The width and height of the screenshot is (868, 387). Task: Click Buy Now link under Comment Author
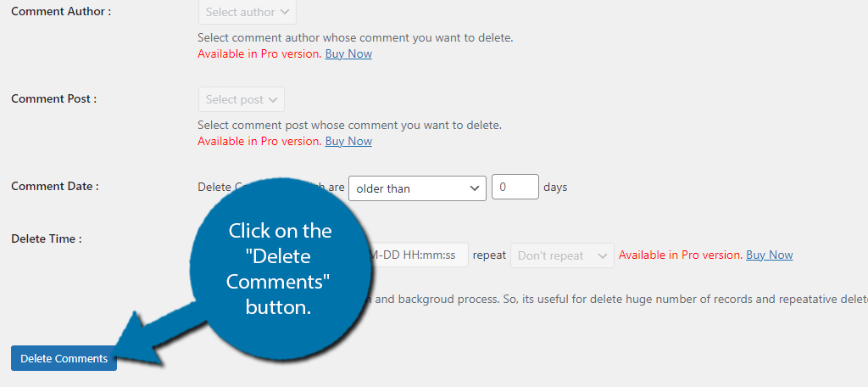click(348, 53)
